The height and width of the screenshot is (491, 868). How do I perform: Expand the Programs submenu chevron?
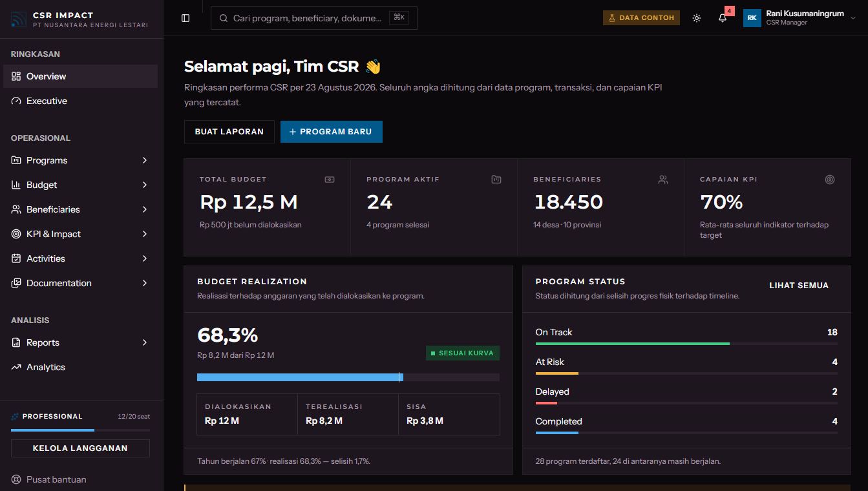145,160
